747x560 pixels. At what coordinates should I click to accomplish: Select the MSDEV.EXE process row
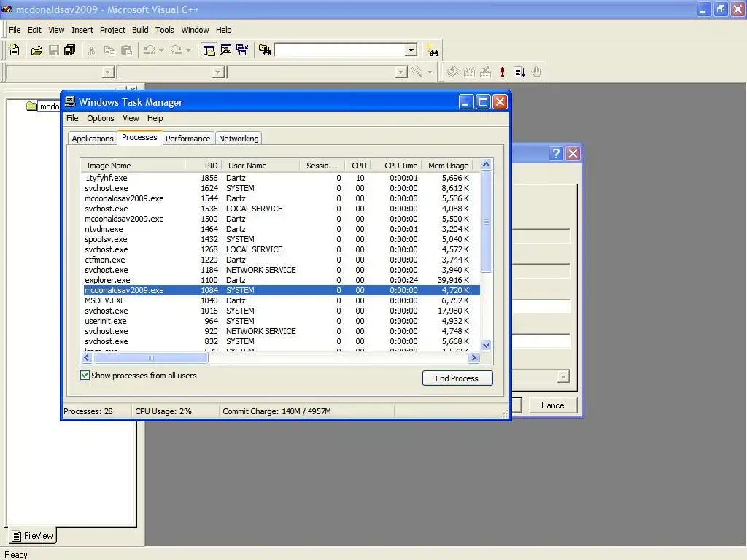[281, 300]
